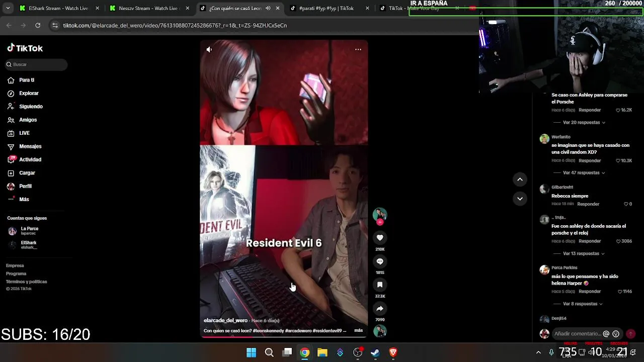
Task: Open OBS Studio from the taskbar
Action: pos(358,352)
